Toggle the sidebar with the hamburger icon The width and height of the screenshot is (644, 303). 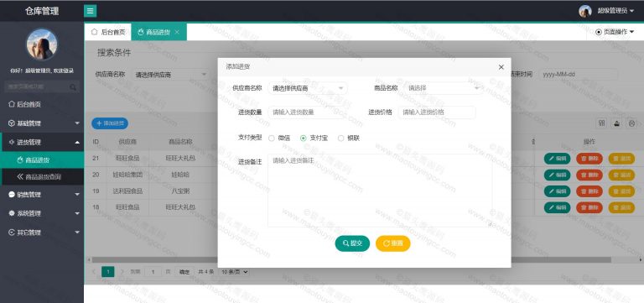[91, 11]
